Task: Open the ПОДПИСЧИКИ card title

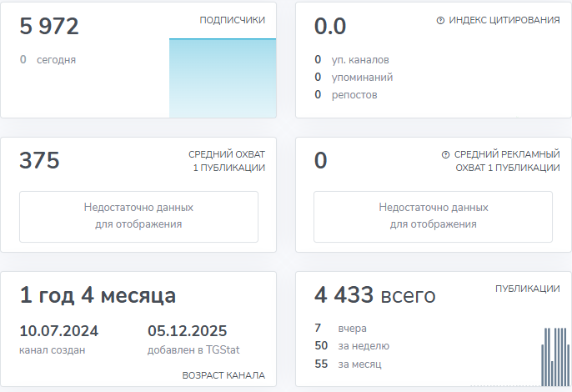Action: point(232,20)
